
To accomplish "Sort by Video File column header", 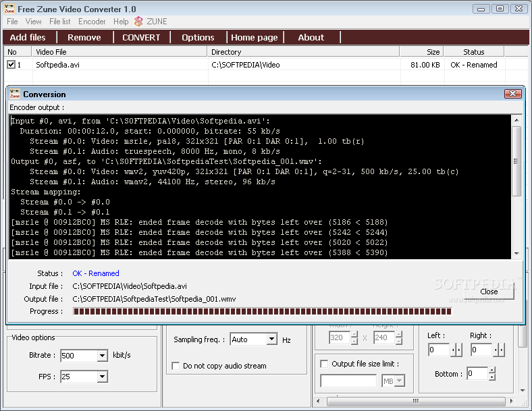I will [x=119, y=52].
